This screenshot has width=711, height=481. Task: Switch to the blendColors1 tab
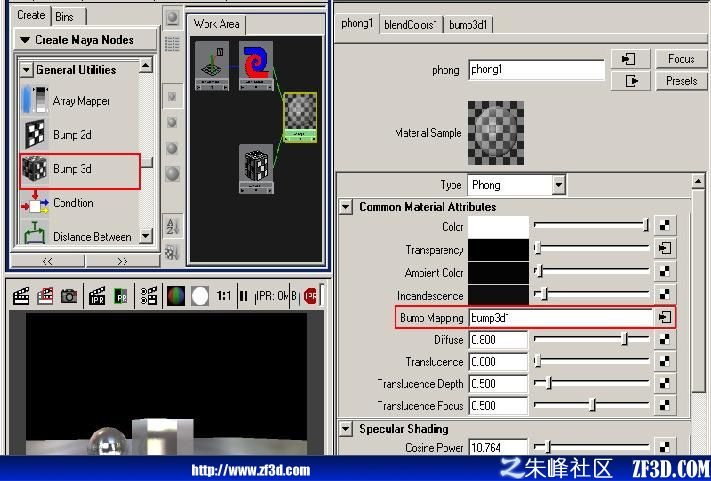pyautogui.click(x=411, y=24)
